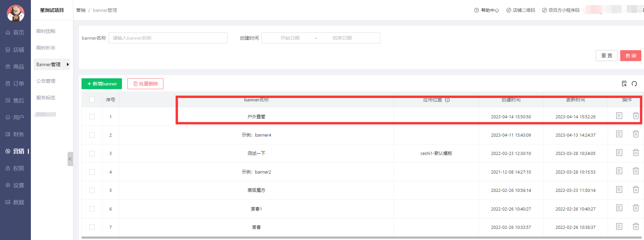Click the trash icon for 测试一下 row
The height and width of the screenshot is (240, 644).
pyautogui.click(x=636, y=153)
